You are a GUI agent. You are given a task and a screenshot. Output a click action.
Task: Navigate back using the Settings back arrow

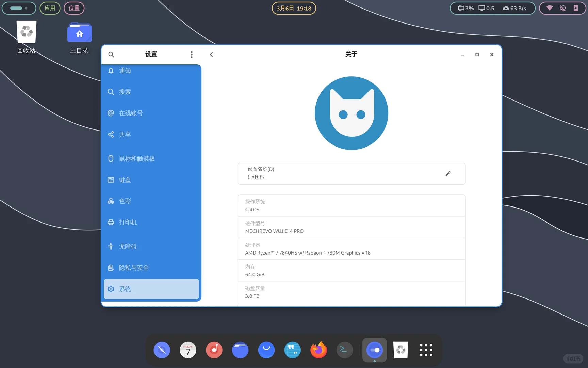pos(211,54)
